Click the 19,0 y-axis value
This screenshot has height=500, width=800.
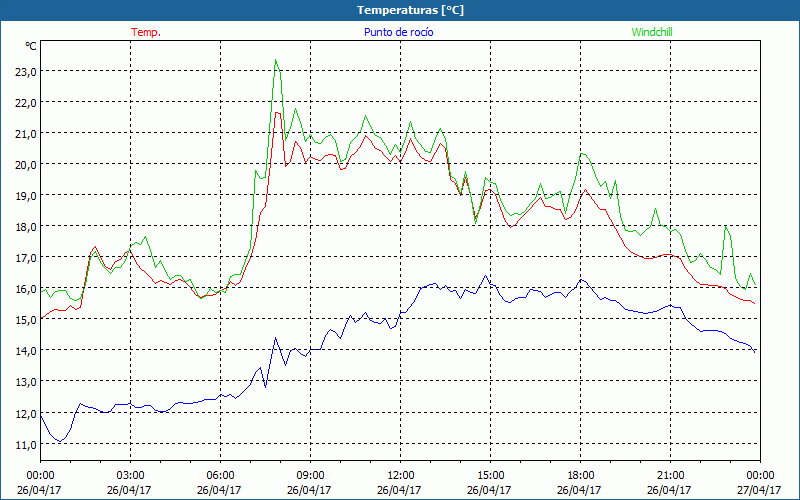(x=26, y=195)
